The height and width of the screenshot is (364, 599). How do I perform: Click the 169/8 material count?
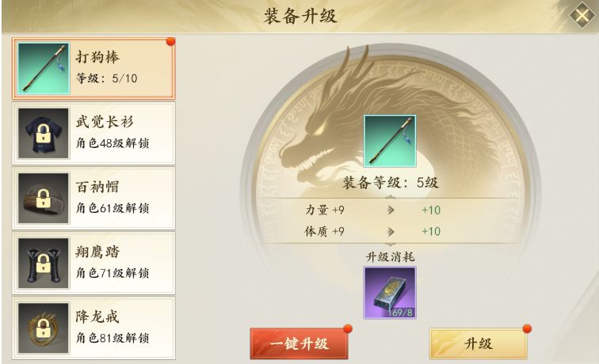400,313
